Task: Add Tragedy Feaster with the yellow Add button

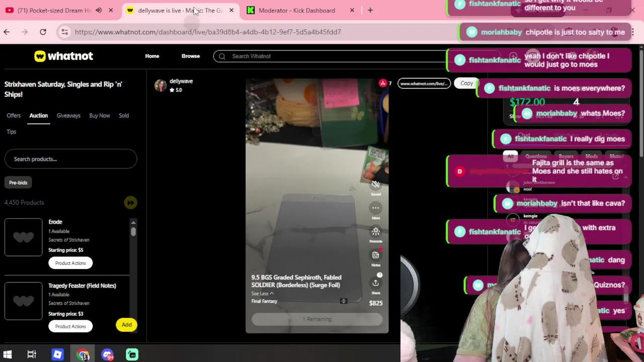Action: pyautogui.click(x=126, y=325)
